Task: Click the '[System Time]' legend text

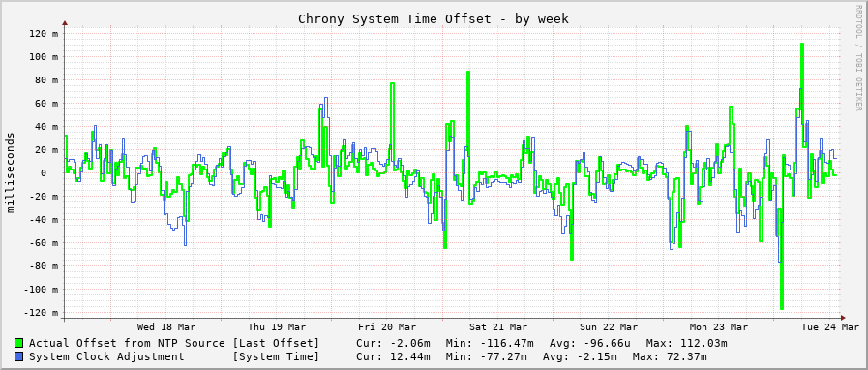Action: (276, 356)
